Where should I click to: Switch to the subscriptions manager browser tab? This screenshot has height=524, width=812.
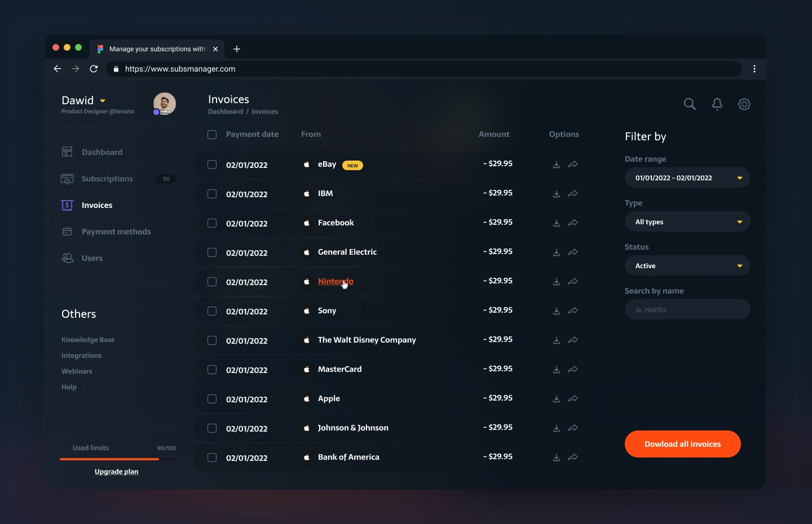157,49
